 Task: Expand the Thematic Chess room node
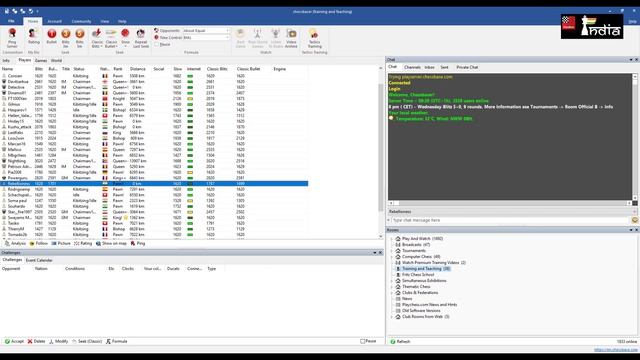pyautogui.click(x=392, y=287)
